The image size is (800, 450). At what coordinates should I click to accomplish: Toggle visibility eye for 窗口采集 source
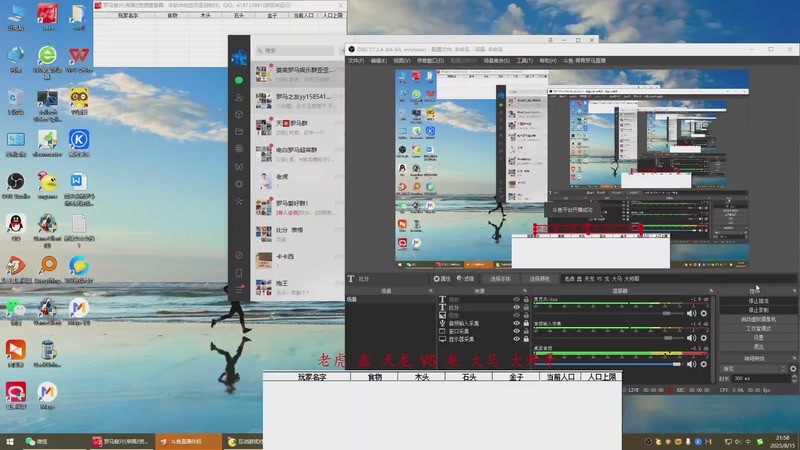(516, 331)
